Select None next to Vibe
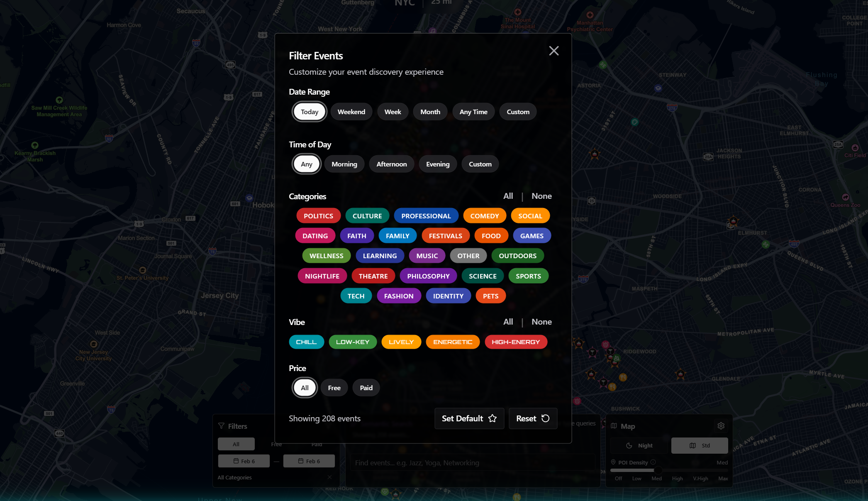The height and width of the screenshot is (501, 868). [541, 322]
